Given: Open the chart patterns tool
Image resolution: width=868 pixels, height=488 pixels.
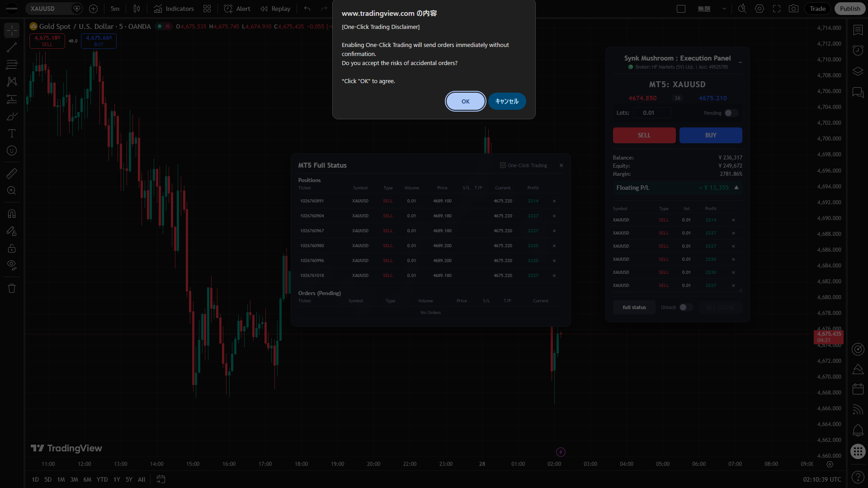Looking at the screenshot, I should 12,82.
